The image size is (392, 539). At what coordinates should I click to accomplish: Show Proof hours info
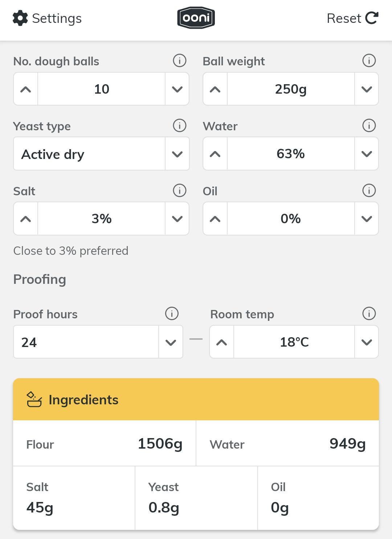(172, 314)
